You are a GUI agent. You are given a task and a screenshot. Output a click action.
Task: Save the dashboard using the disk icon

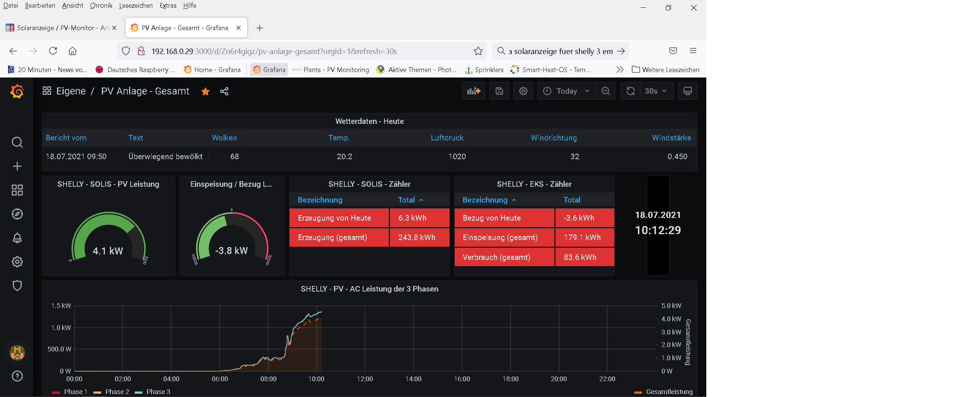(x=499, y=91)
